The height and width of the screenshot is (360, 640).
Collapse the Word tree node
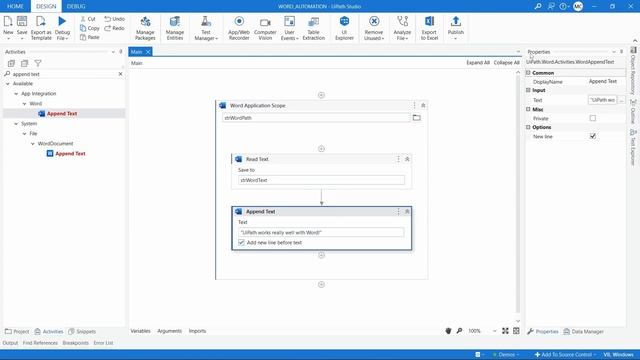point(24,104)
